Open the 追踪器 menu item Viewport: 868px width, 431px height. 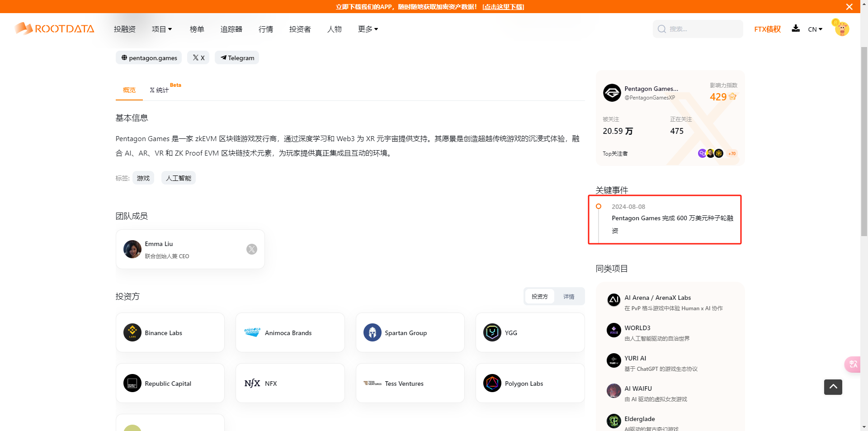(231, 29)
